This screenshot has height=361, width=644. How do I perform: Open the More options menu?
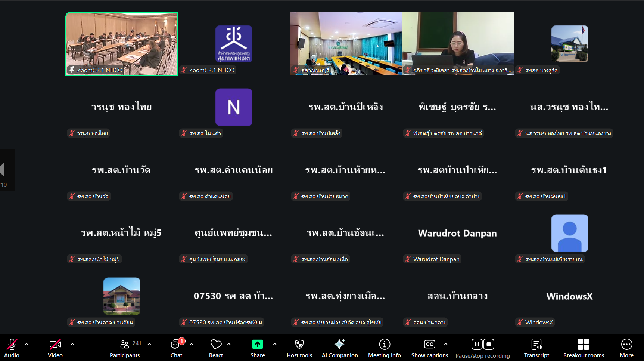[626, 344]
